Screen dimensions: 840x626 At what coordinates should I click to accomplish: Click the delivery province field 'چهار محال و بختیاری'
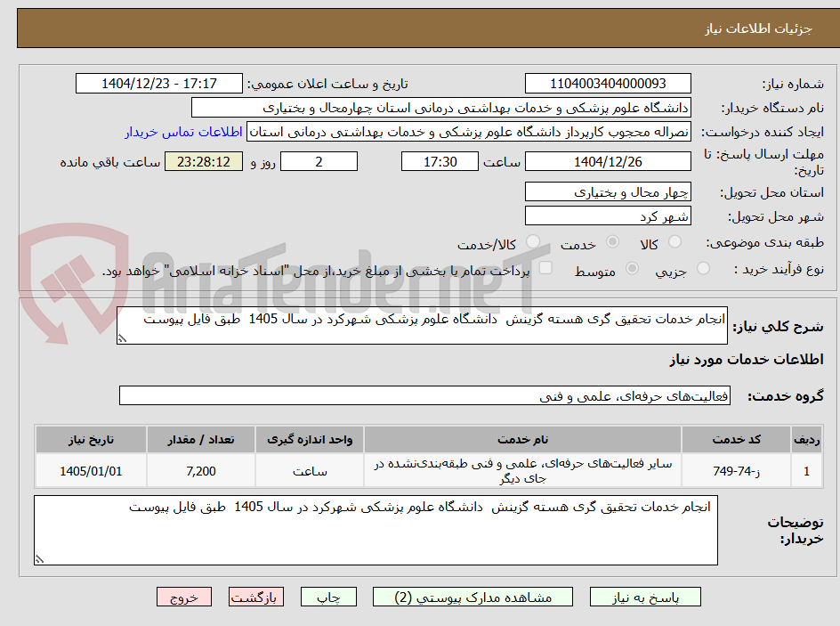coord(608,191)
